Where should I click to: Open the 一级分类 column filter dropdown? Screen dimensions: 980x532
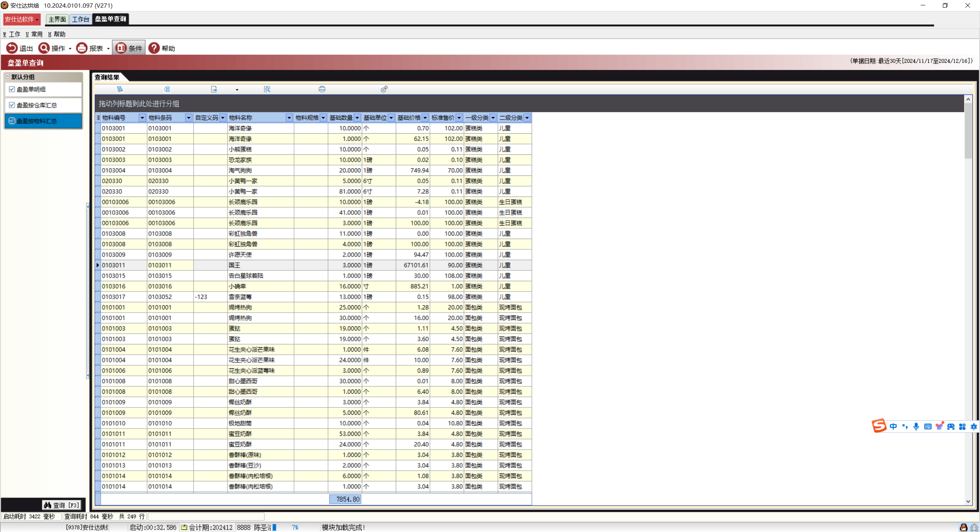493,118
